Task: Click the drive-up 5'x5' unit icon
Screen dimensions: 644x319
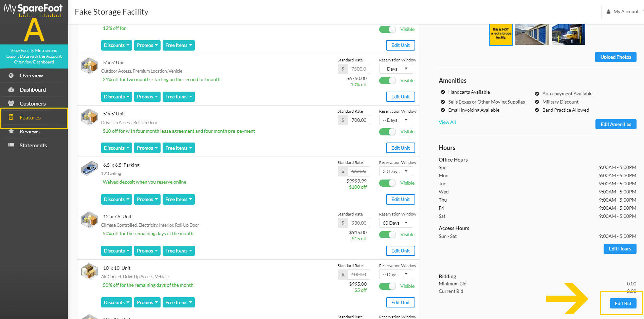Action: (89, 117)
